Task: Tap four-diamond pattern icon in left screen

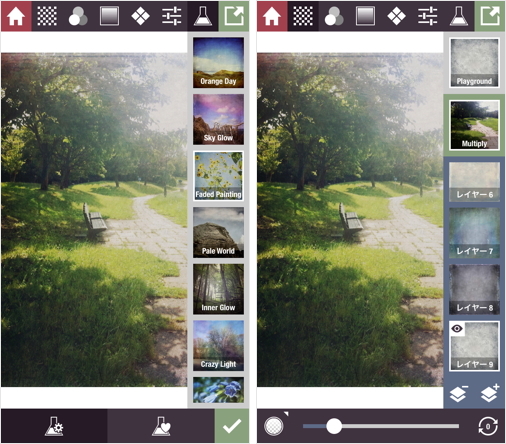Action: (x=140, y=16)
